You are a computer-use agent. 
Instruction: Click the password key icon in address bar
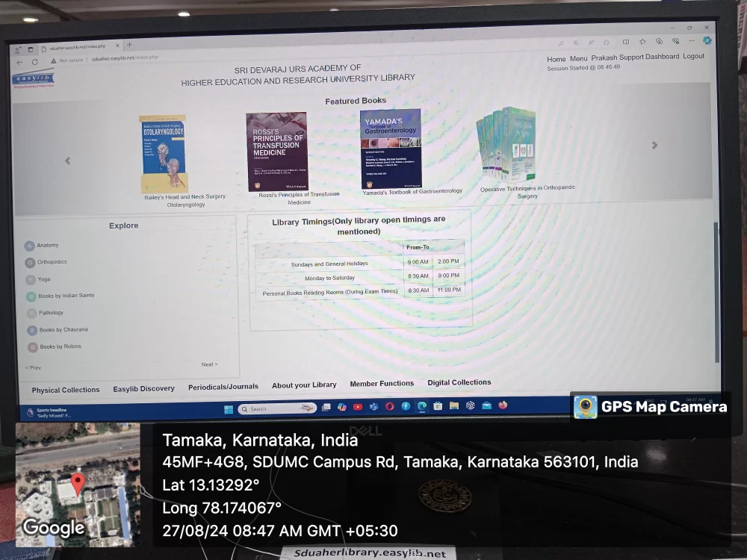point(561,43)
